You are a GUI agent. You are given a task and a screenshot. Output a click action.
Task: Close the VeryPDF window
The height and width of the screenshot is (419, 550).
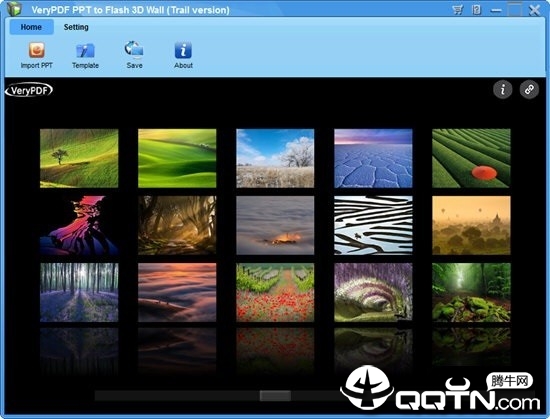point(534,10)
